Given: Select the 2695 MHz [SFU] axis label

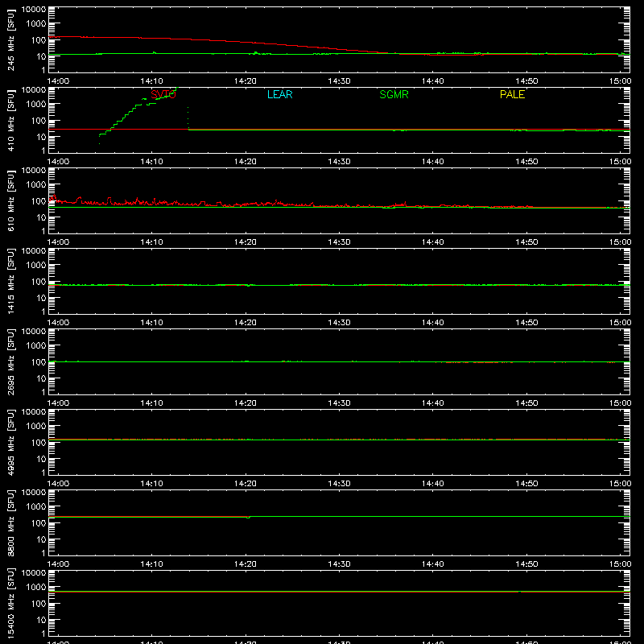Looking at the screenshot, I should pos(10,361).
